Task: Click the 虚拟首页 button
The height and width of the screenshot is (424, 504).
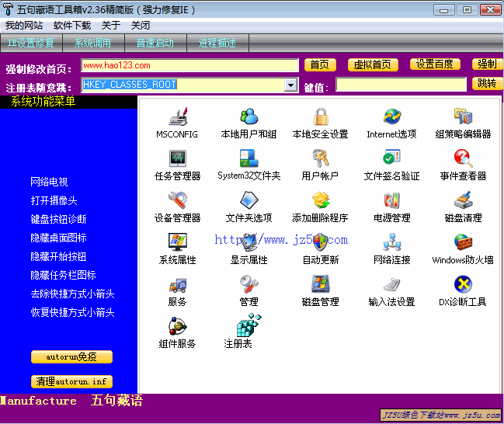Action: (373, 65)
